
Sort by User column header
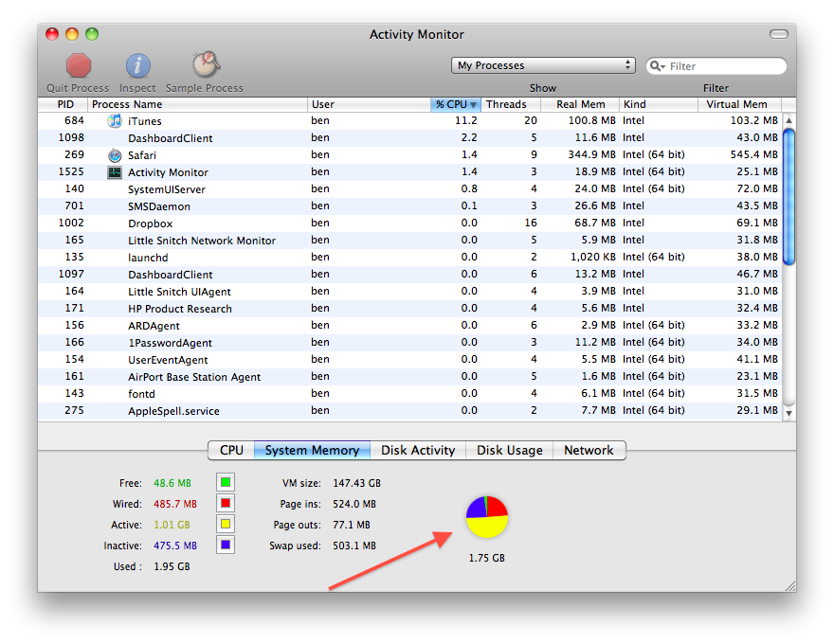[369, 104]
